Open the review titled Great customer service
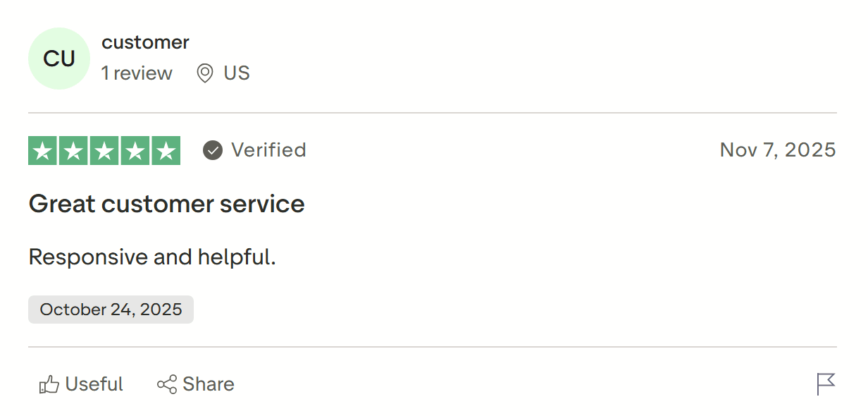Viewport: 868px width, 416px height. click(x=166, y=204)
